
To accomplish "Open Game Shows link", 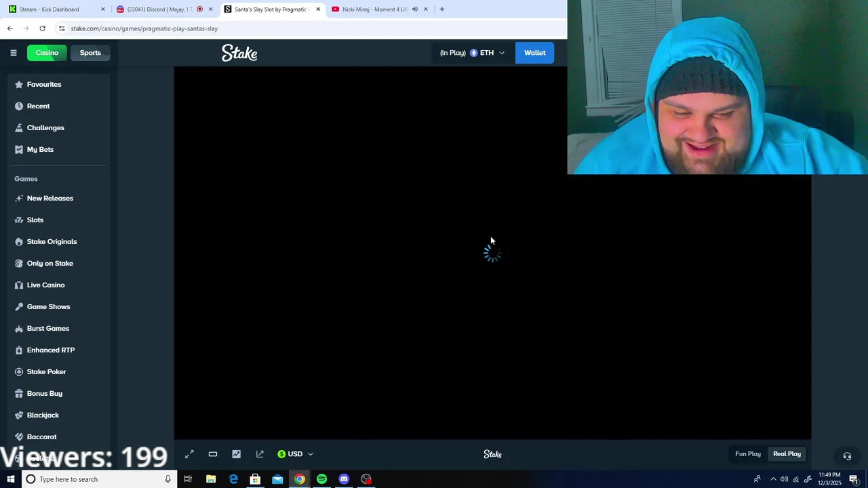I will point(48,307).
